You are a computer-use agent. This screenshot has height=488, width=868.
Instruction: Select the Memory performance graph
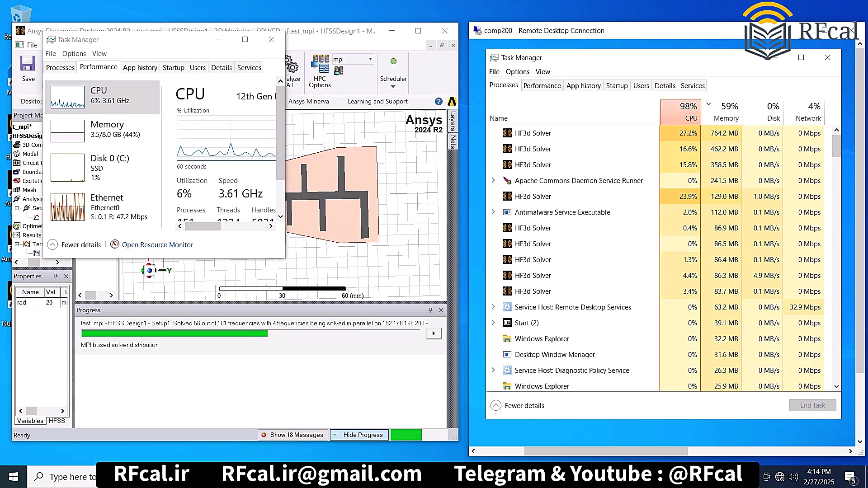point(67,131)
